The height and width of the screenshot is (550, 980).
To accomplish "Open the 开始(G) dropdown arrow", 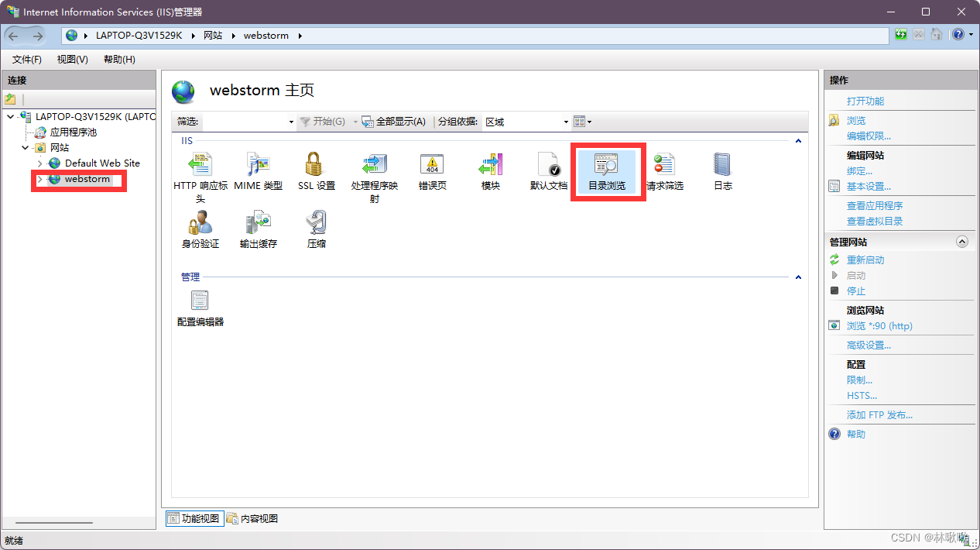I will pos(356,122).
